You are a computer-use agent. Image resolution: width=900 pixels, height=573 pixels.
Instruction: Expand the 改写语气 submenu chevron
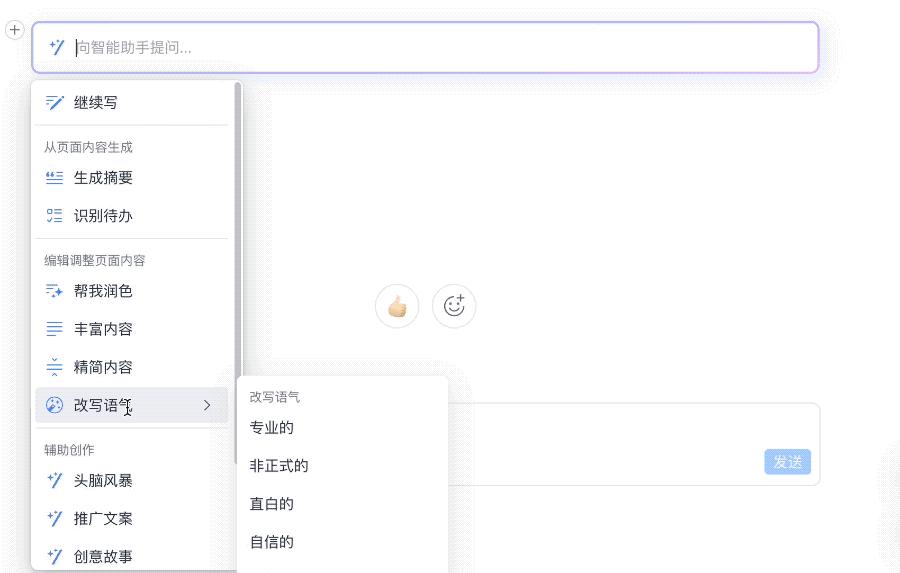207,405
